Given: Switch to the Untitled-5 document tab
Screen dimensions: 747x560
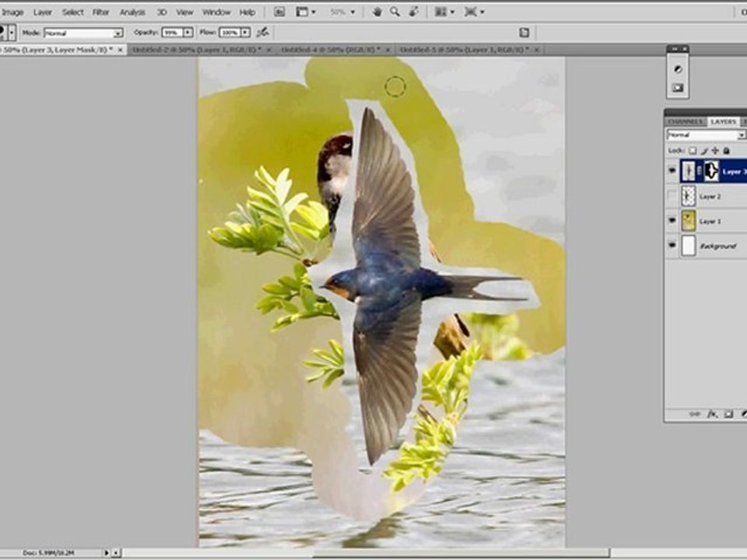Looking at the screenshot, I should click(465, 50).
